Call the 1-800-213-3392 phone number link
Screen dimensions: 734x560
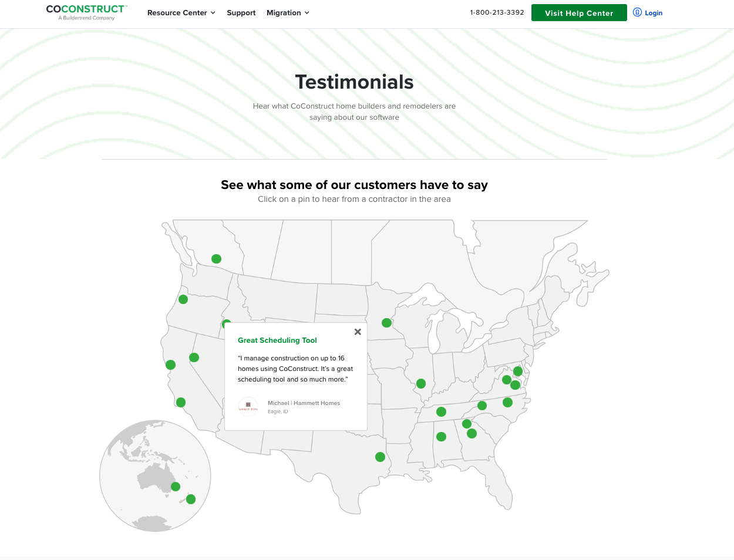497,12
